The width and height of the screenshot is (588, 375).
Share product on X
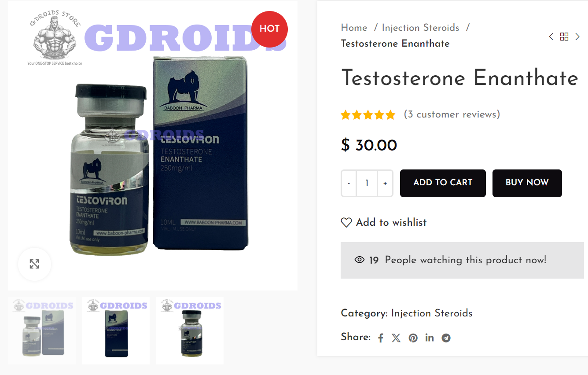(396, 338)
